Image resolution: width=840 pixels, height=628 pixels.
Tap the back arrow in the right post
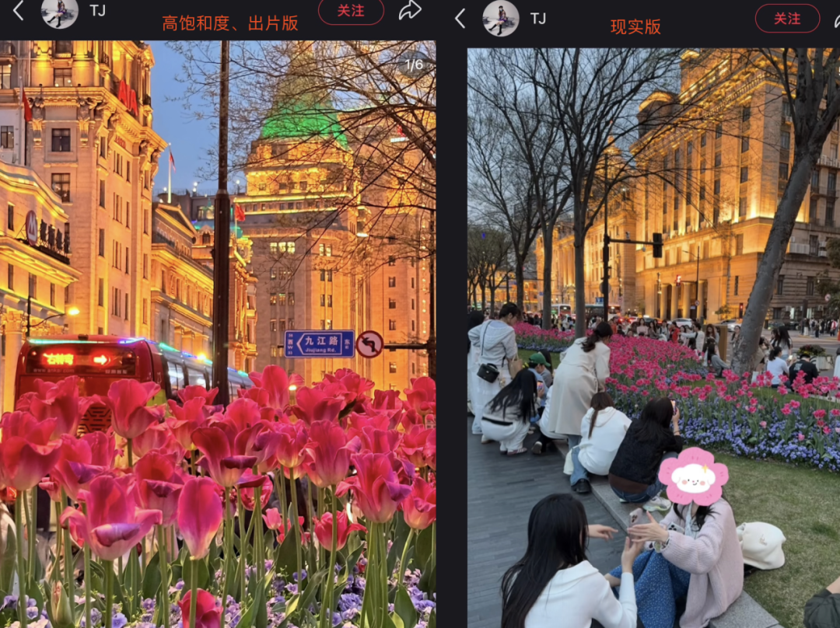tap(460, 19)
